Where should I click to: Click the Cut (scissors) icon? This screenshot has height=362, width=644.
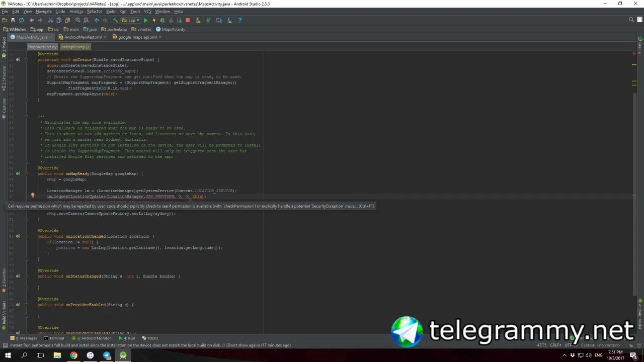[x=51, y=20]
